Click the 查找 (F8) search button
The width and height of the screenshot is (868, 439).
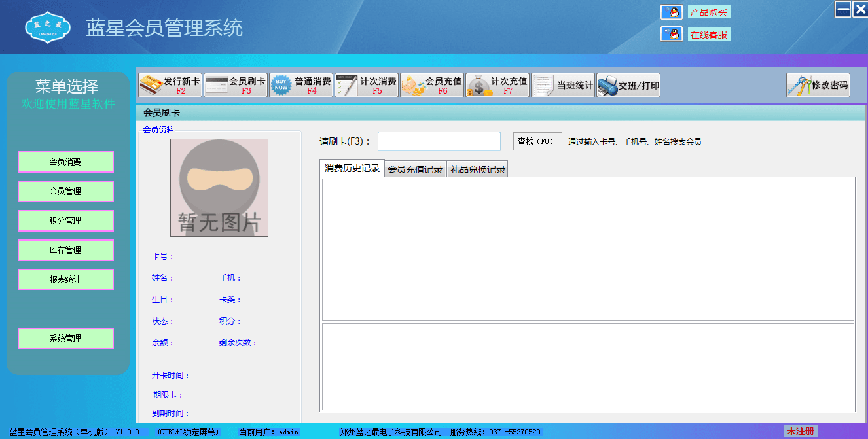pos(537,141)
